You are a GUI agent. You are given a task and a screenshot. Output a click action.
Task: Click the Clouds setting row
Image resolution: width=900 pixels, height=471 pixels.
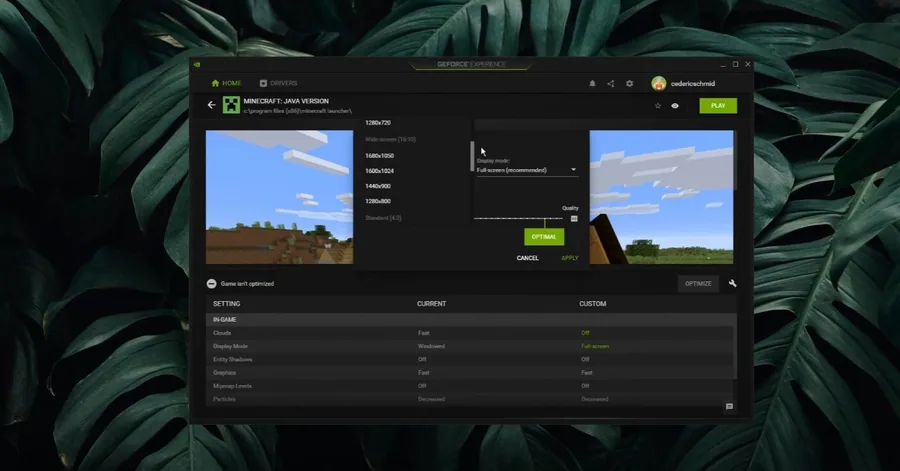point(470,333)
